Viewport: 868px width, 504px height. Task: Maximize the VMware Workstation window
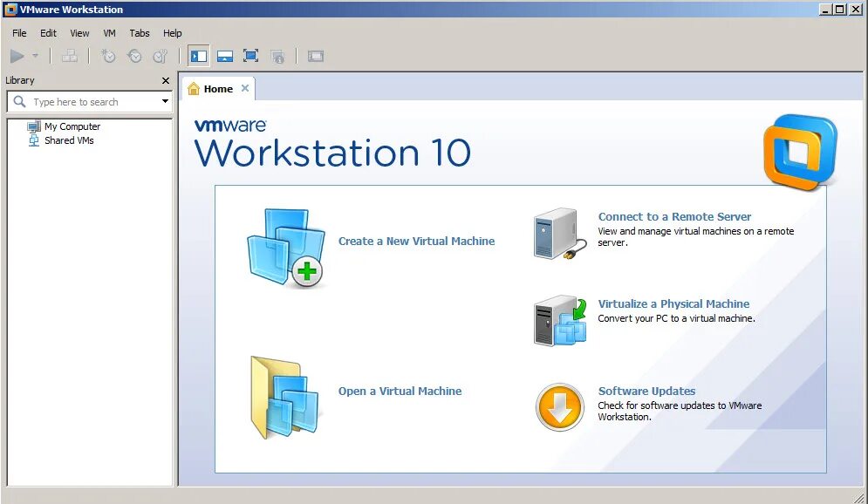point(840,10)
